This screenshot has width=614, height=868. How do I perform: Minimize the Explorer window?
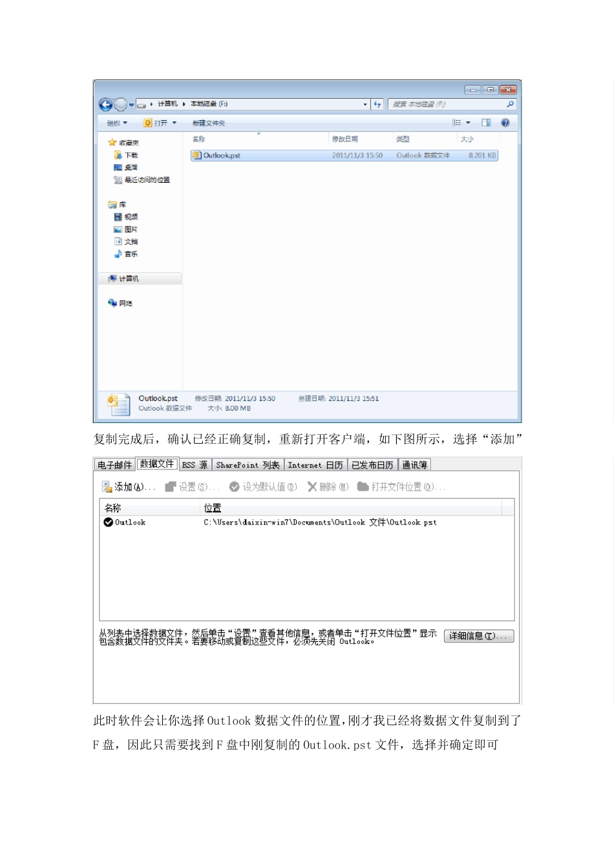click(x=473, y=90)
